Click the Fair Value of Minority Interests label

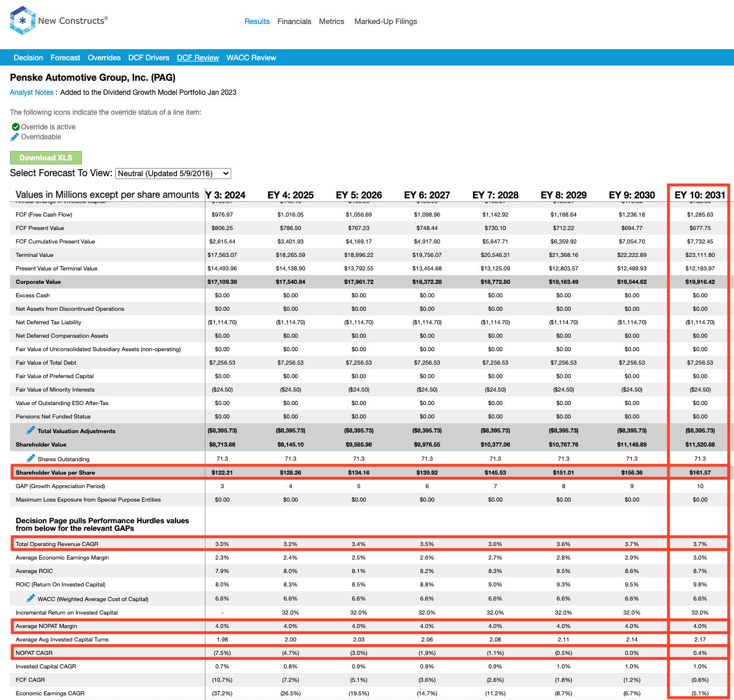[55, 390]
